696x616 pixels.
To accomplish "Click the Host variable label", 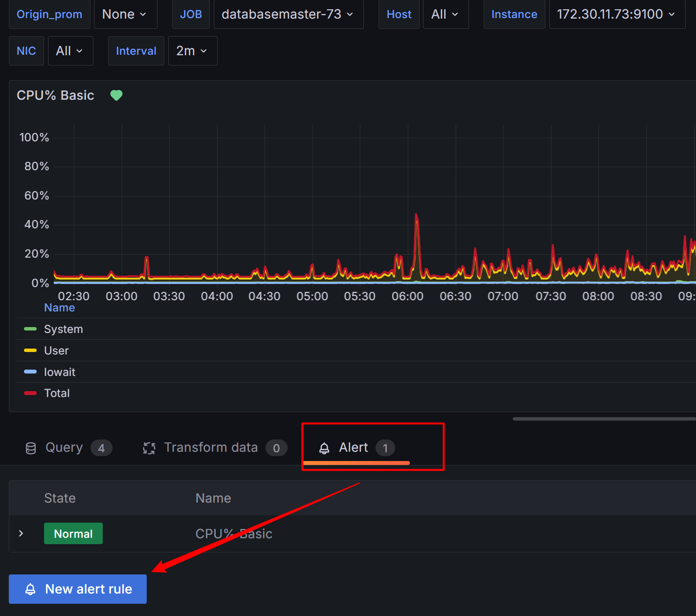I will click(399, 14).
